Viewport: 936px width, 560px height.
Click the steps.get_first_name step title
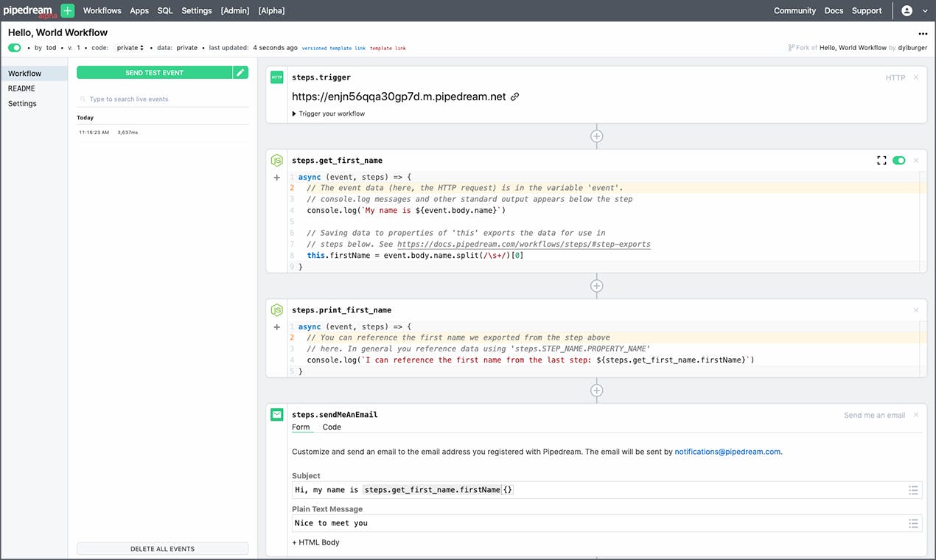[337, 160]
